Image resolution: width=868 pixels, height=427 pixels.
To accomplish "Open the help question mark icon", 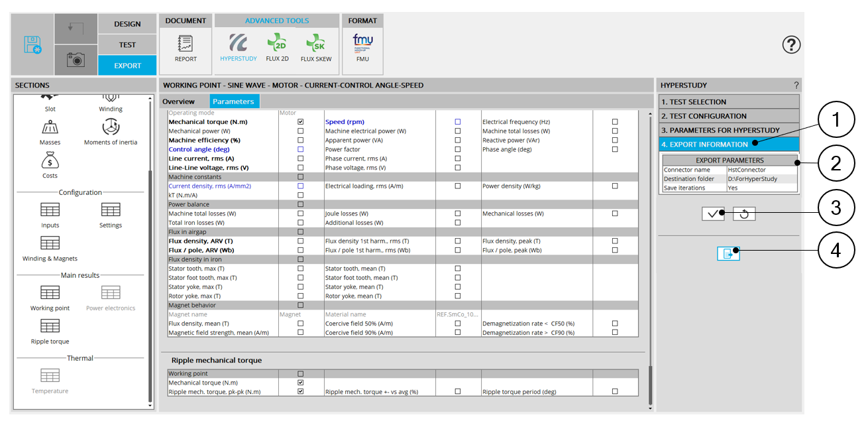I will tap(791, 44).
